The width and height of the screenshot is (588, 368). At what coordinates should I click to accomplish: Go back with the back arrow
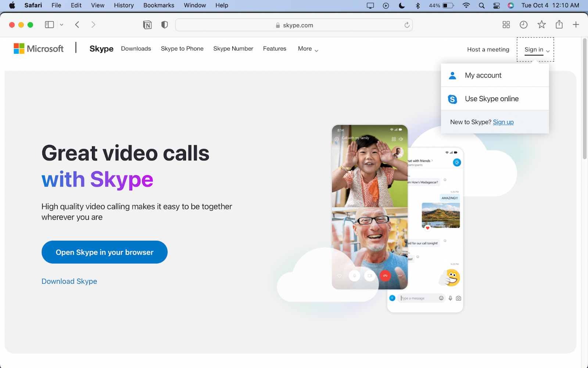(x=77, y=25)
